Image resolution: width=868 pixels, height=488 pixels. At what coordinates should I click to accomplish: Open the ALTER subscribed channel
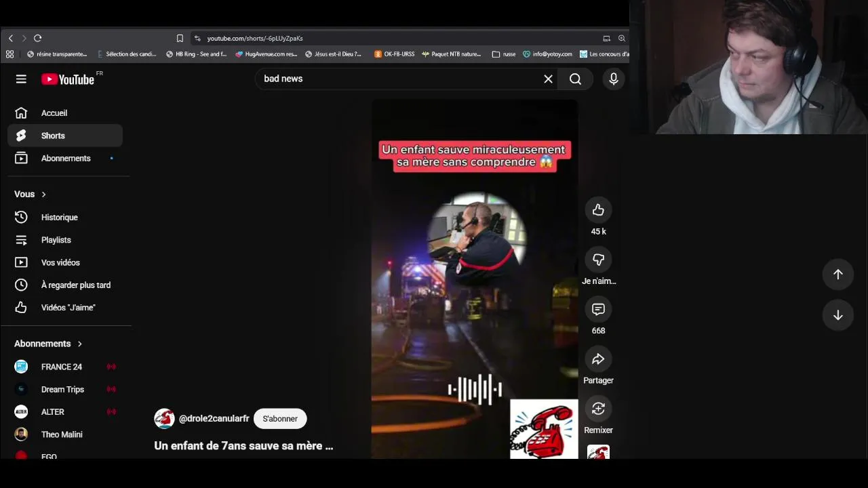pyautogui.click(x=65, y=412)
